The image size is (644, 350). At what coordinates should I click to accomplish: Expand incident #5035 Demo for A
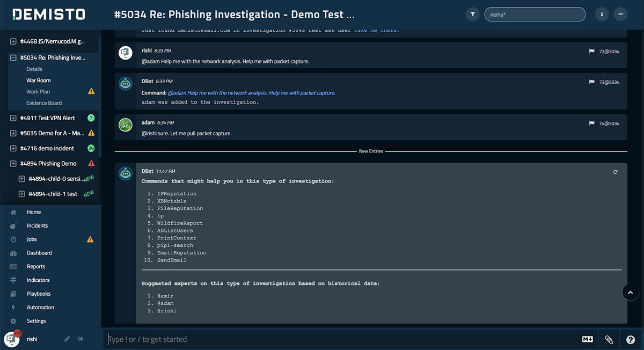pyautogui.click(x=13, y=133)
